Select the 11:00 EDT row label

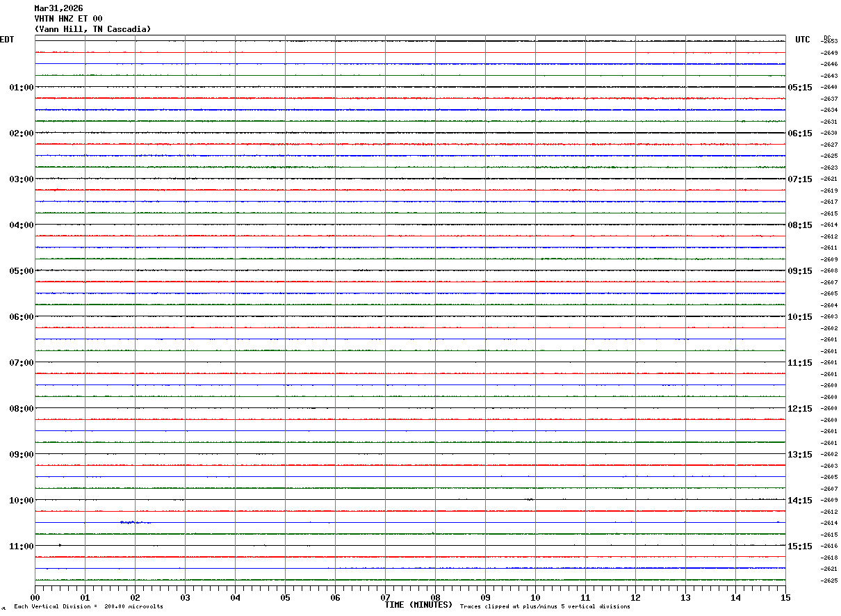coord(22,546)
